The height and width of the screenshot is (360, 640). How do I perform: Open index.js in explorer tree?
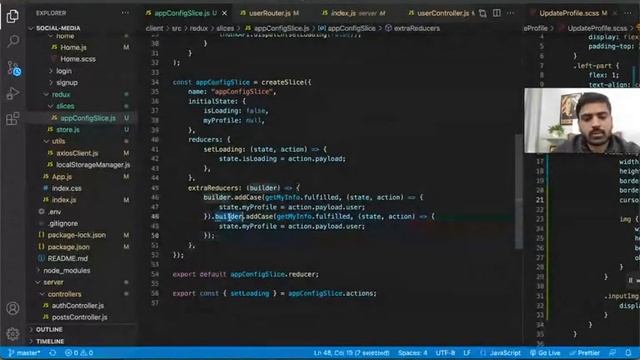click(x=64, y=200)
